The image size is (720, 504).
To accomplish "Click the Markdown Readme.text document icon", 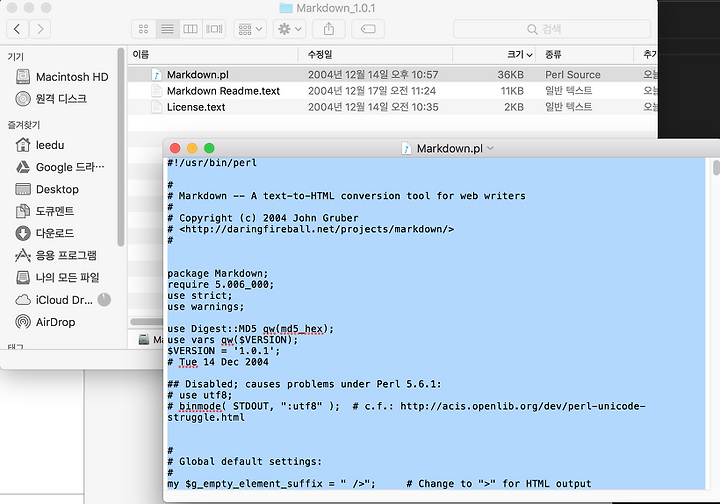I will tap(157, 91).
